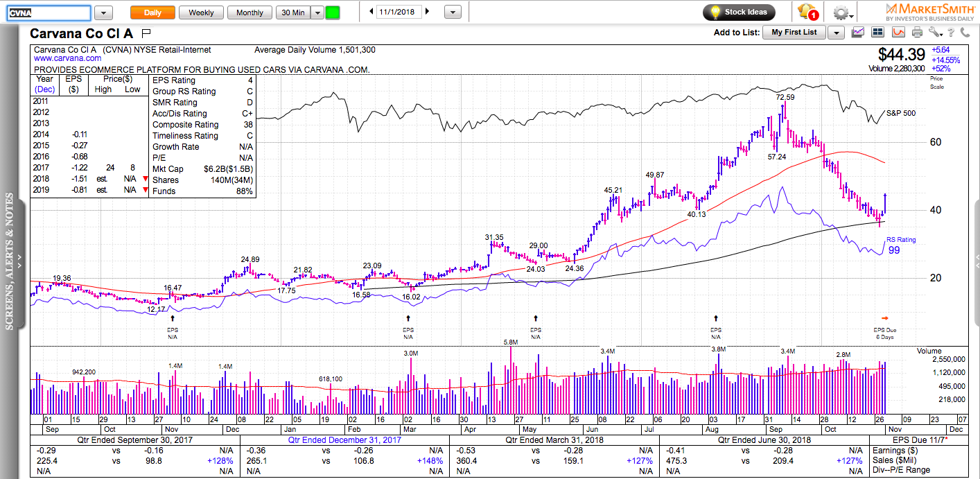Open the Screens, Alerts & Notes sidebar
Viewport: 980px width, 479px height.
pos(12,261)
